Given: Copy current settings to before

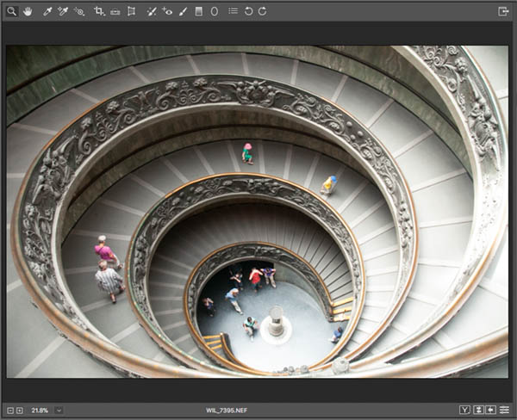Looking at the screenshot, I should [x=491, y=410].
